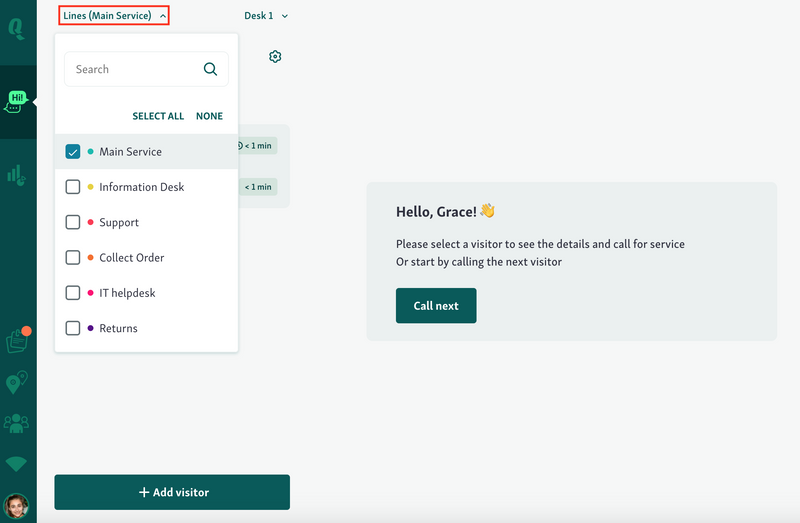This screenshot has height=523, width=800.
Task: Click the Add visitor button
Action: click(172, 492)
